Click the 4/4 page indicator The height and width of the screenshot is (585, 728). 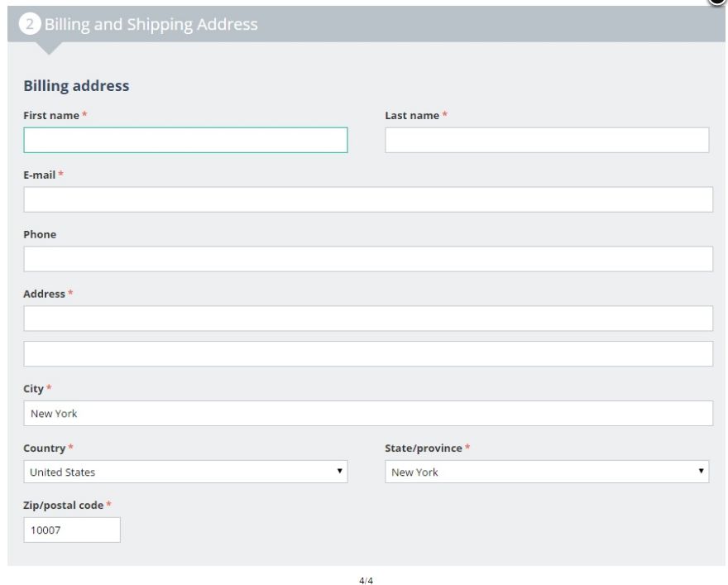[x=366, y=580]
